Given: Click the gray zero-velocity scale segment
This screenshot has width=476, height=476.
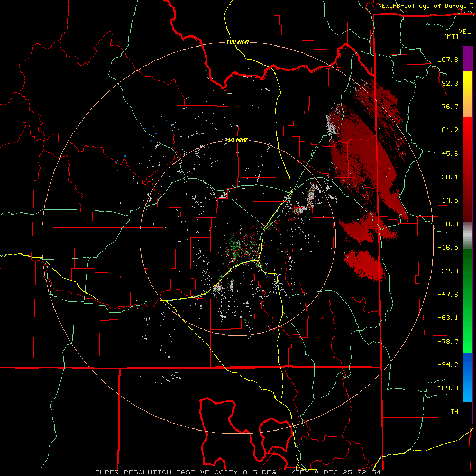Looking at the screenshot, I should pos(467,235).
